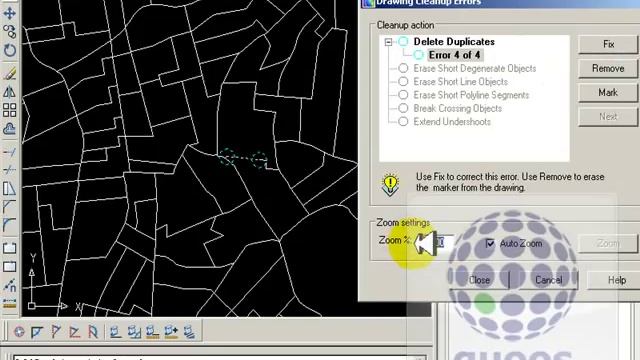
Task: Click the corner-bracket UCS icon in bottom toolbar
Action: [x=38, y=332]
